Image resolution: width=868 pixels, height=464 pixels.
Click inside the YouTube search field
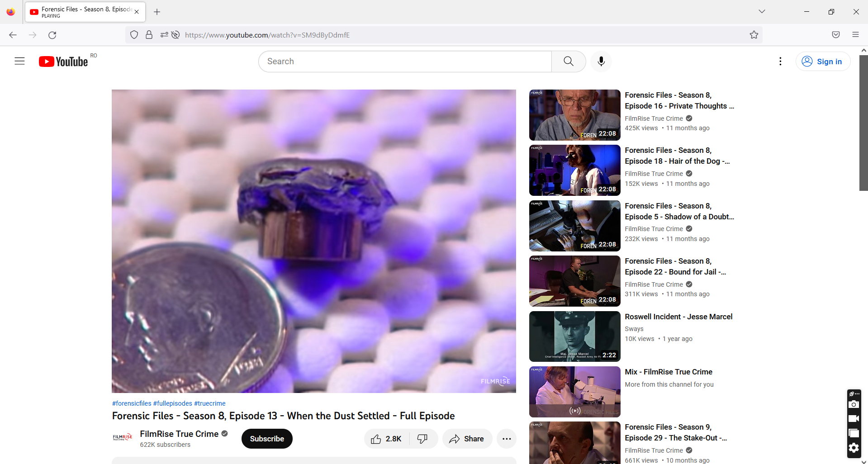click(x=405, y=61)
